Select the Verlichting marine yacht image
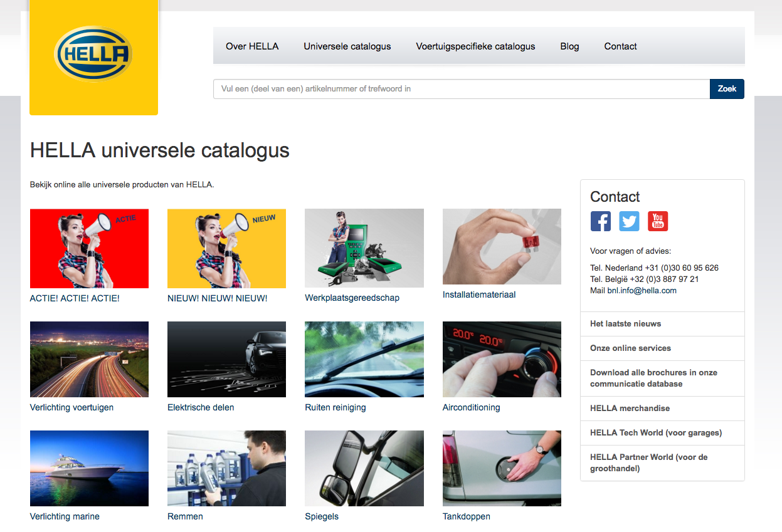 click(89, 468)
